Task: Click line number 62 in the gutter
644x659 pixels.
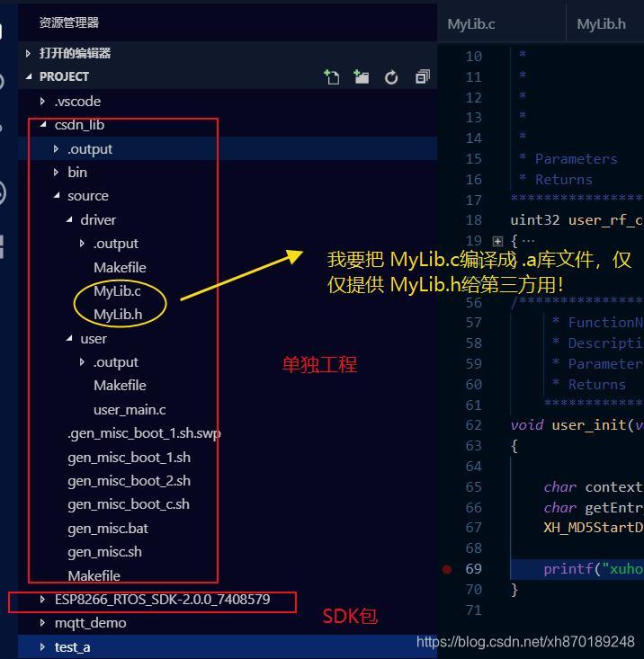Action: click(473, 425)
